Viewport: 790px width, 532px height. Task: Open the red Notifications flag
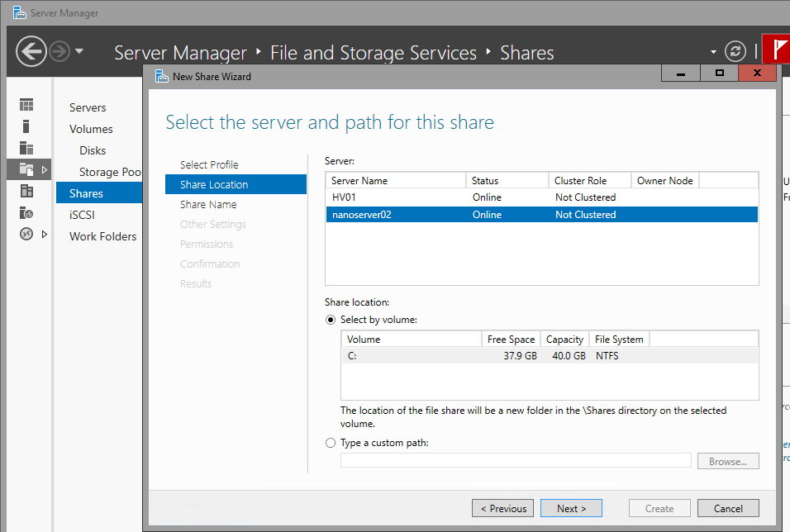pyautogui.click(x=776, y=51)
